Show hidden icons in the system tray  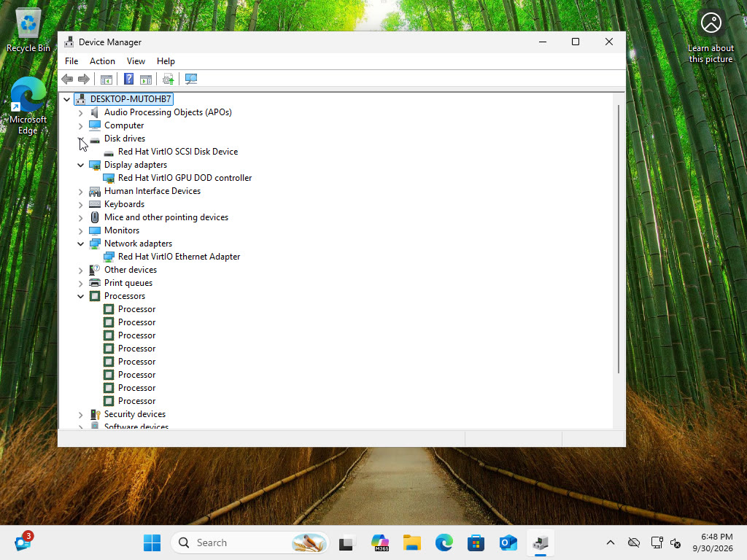(x=611, y=542)
